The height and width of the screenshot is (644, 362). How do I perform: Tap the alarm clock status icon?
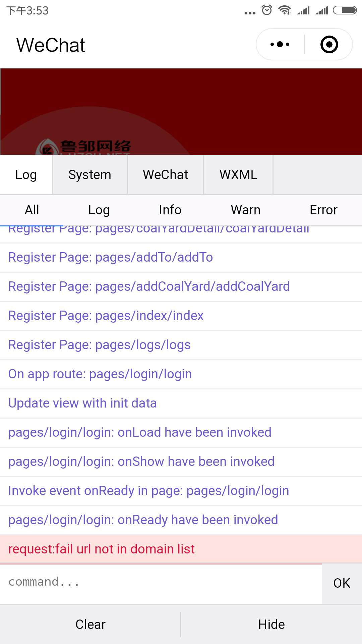(267, 10)
